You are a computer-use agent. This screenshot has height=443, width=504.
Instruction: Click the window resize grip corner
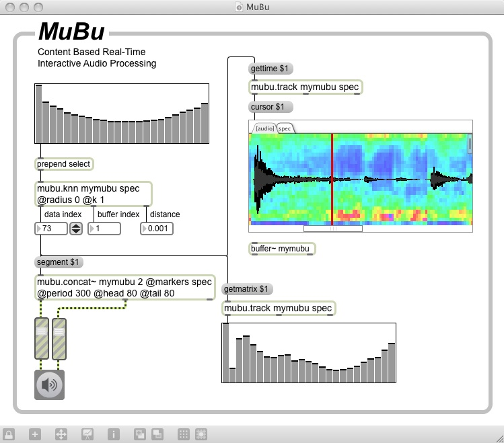point(499,438)
